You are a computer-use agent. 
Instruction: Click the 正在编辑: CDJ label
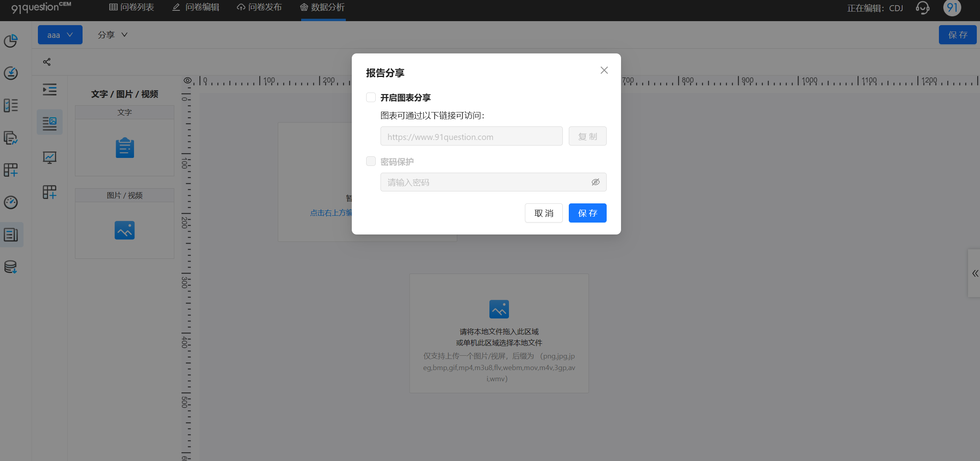pyautogui.click(x=875, y=8)
